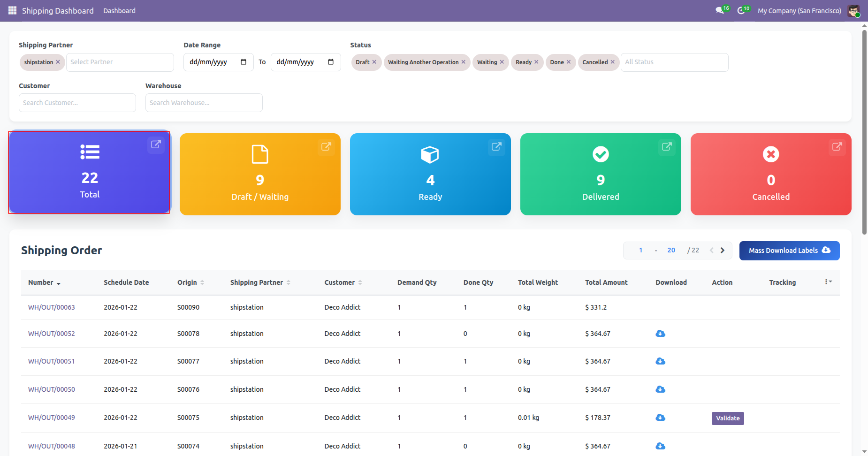Go to next page of shipping orders
The height and width of the screenshot is (456, 868).
723,251
